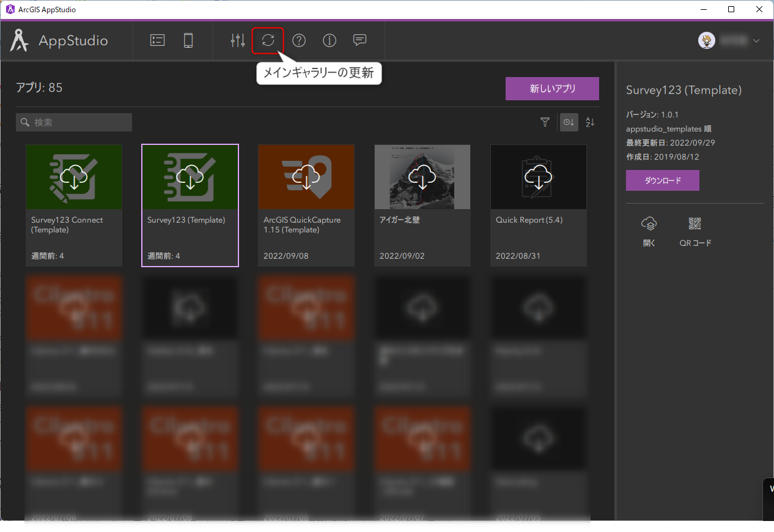The image size is (774, 532).
Task: Open the help question mark icon
Action: [299, 40]
